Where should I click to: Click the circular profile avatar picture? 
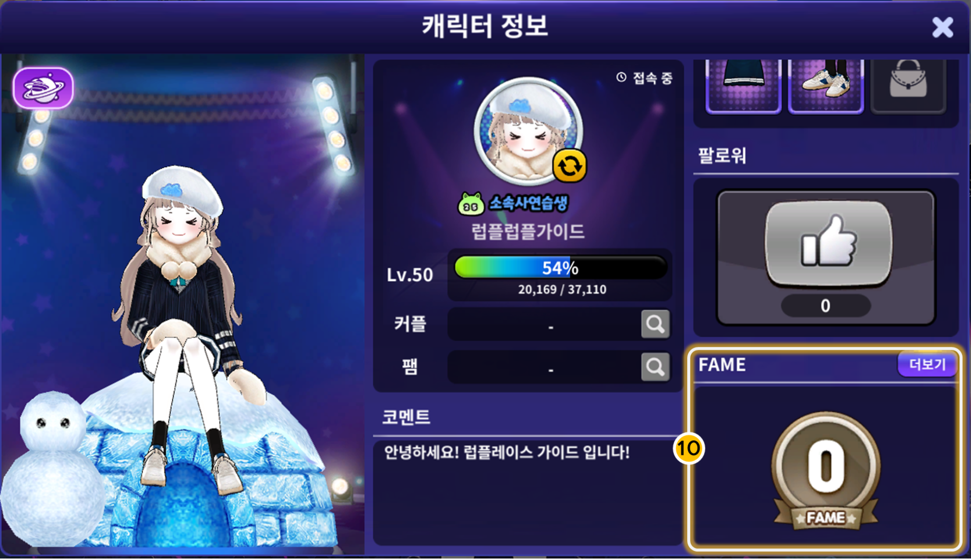(x=527, y=131)
